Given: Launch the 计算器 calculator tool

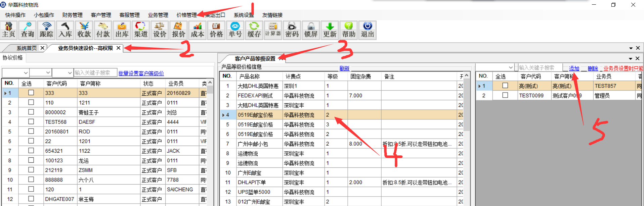Looking at the screenshot, I should [x=273, y=30].
